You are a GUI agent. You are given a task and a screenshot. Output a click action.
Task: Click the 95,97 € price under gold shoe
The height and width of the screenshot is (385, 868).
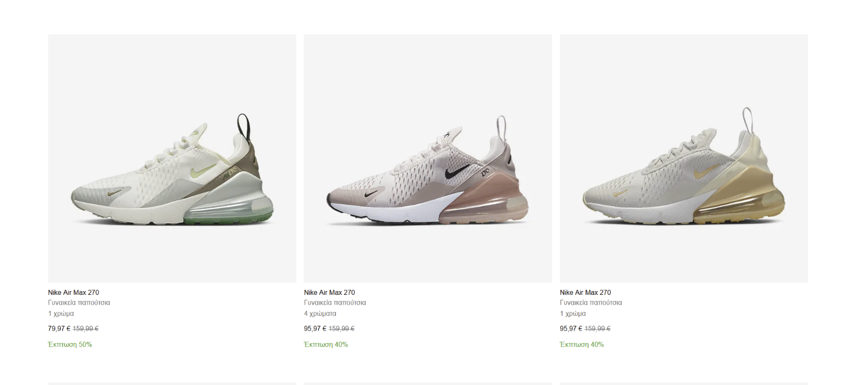click(x=571, y=329)
